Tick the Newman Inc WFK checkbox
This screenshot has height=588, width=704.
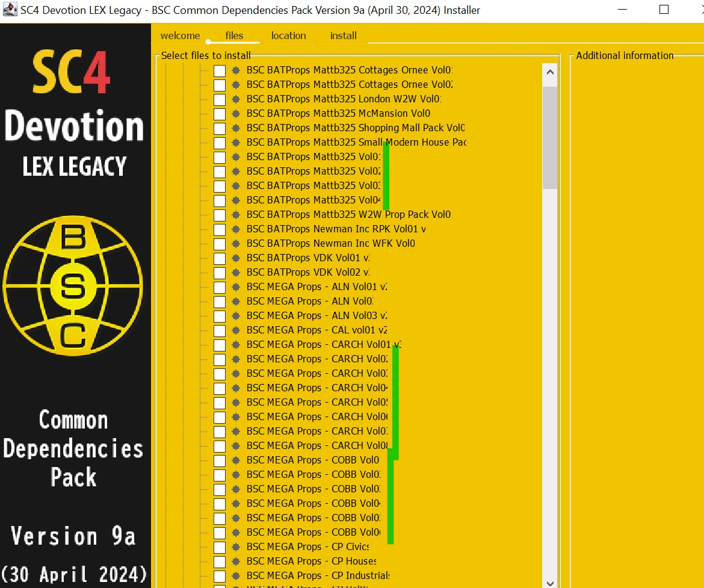click(x=220, y=244)
